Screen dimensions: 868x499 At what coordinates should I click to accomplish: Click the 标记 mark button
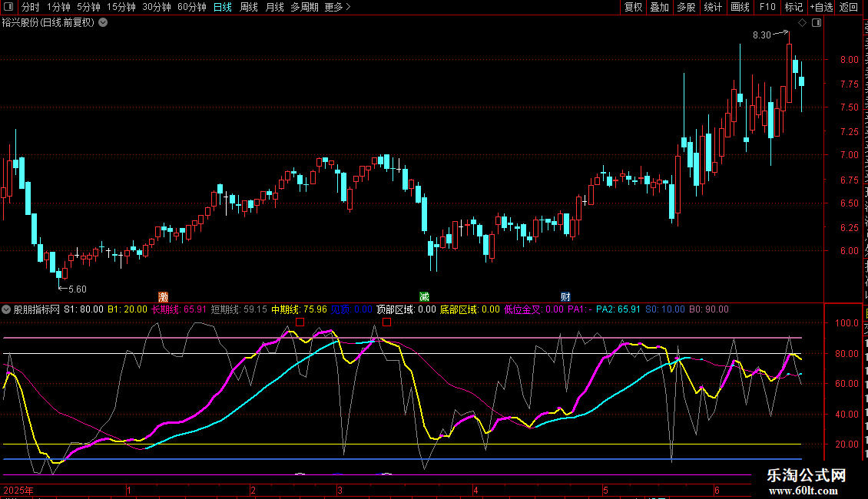(793, 7)
